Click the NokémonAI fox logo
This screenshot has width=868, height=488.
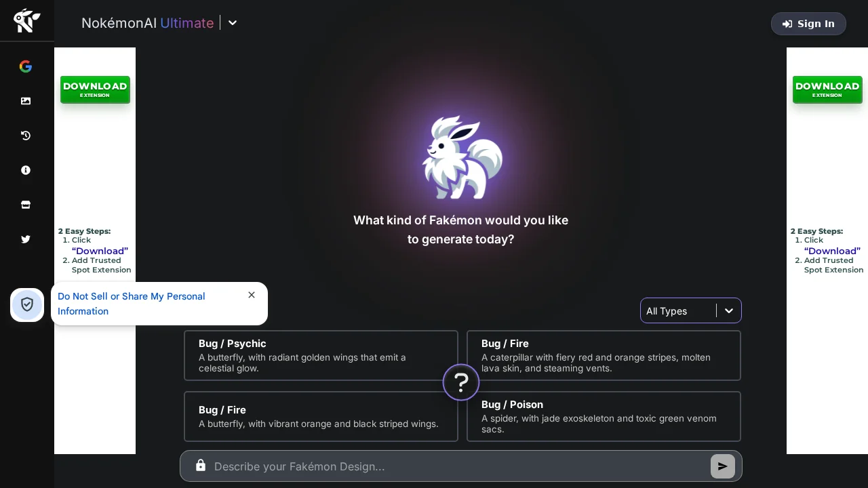click(x=26, y=21)
